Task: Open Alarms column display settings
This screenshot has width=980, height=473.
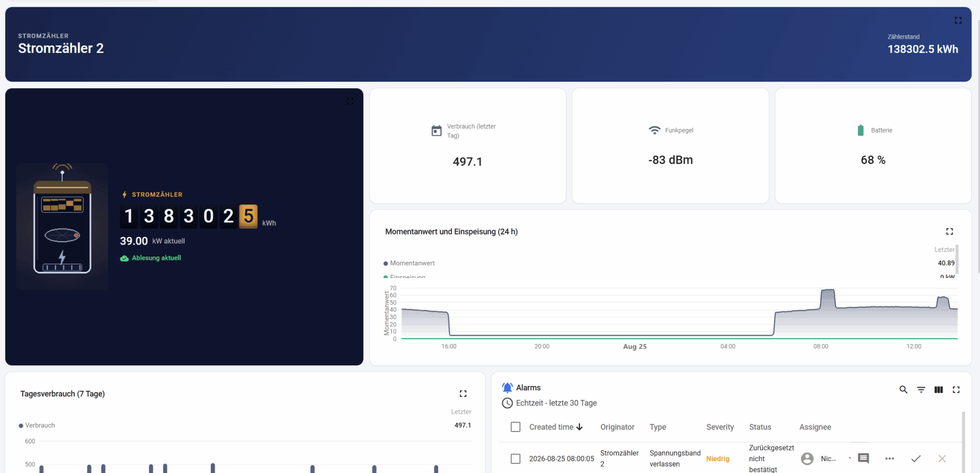Action: pyautogui.click(x=938, y=390)
